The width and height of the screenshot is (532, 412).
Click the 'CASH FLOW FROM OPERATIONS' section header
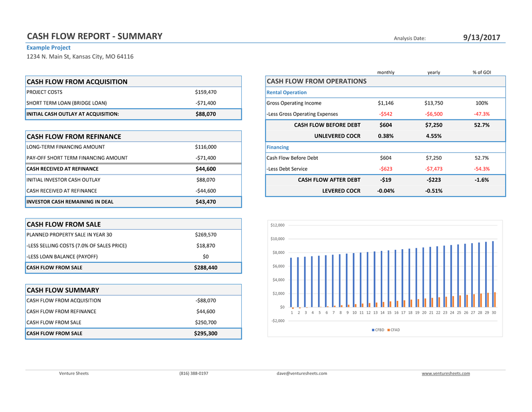[316, 81]
